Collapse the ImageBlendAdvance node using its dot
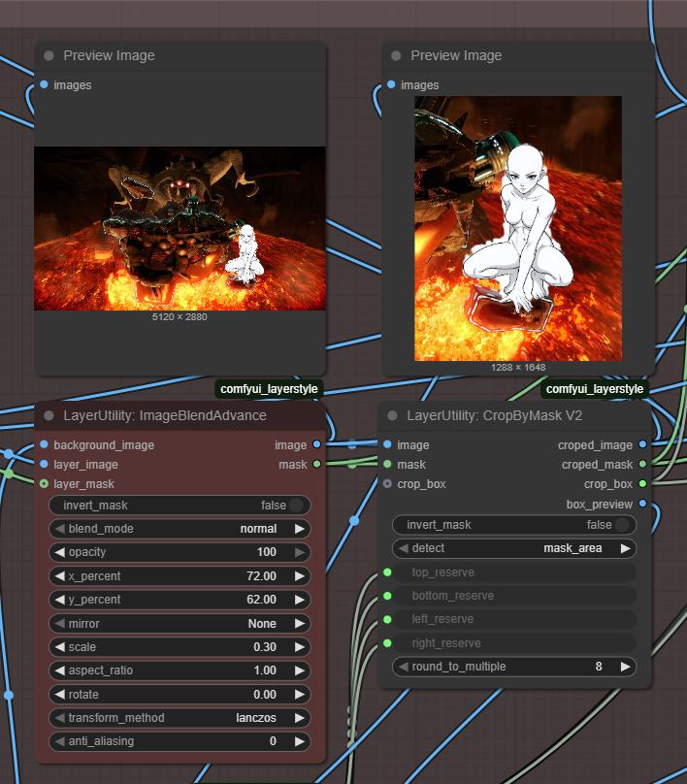Screen dimensions: 687x784 [49, 415]
